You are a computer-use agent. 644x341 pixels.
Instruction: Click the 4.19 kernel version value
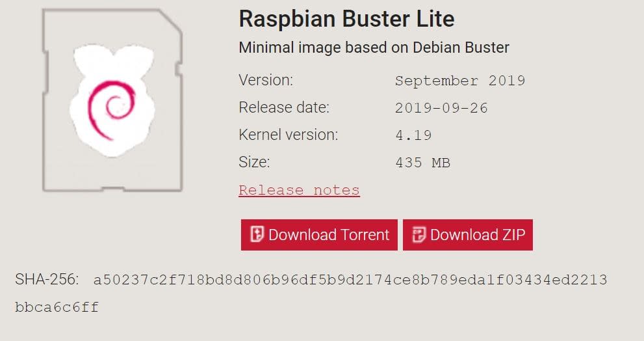pyautogui.click(x=413, y=135)
